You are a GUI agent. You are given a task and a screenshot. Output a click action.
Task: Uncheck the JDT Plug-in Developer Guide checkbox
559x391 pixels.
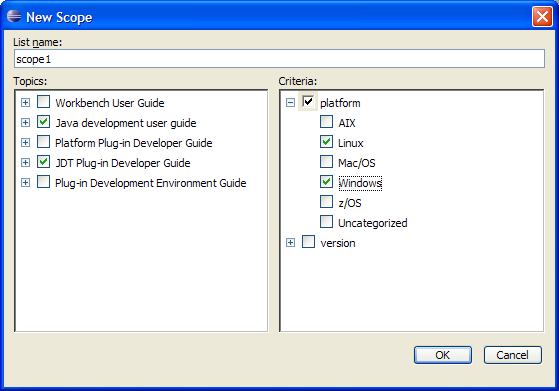[x=43, y=162]
